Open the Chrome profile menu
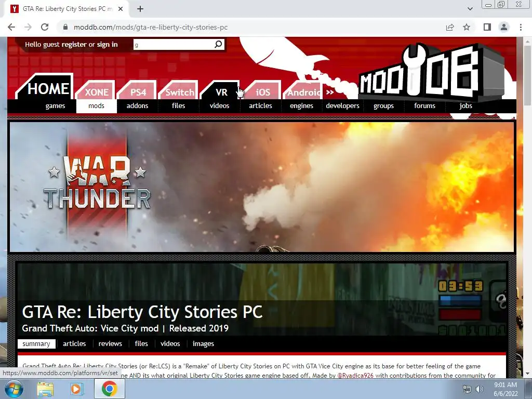 pos(504,27)
